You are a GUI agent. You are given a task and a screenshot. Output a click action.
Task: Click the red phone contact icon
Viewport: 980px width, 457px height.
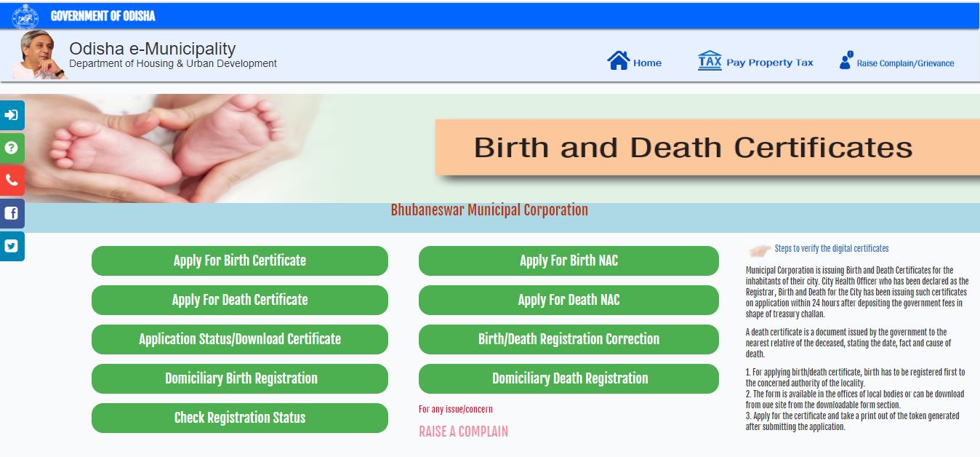point(12,180)
